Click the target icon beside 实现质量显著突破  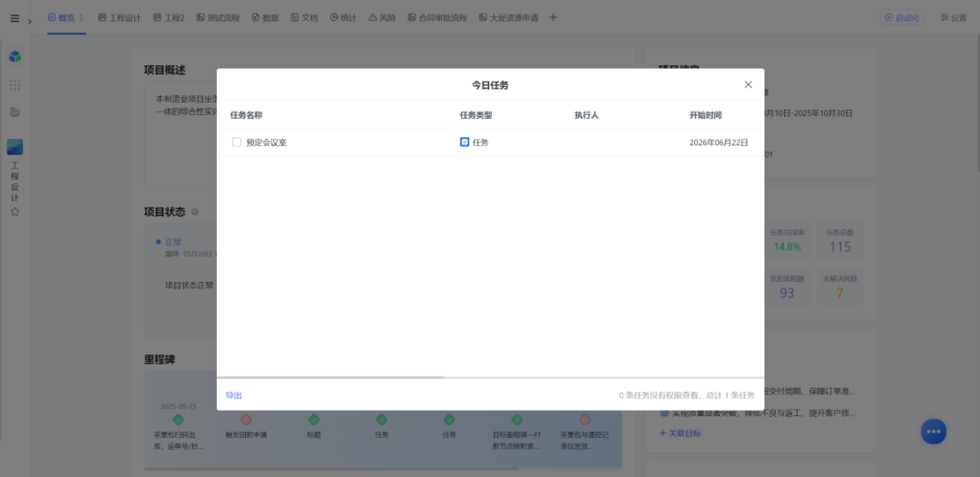point(664,413)
